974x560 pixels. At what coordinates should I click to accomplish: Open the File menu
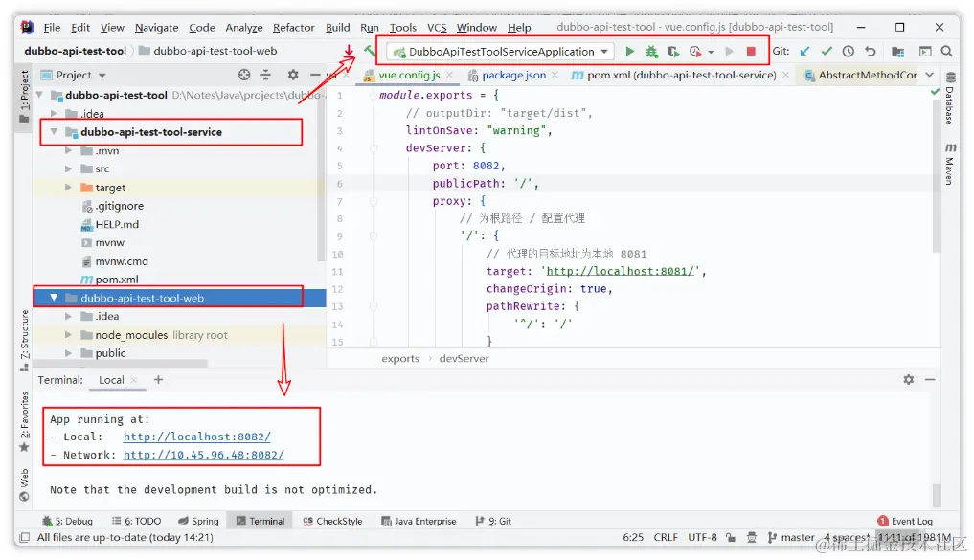click(x=52, y=28)
